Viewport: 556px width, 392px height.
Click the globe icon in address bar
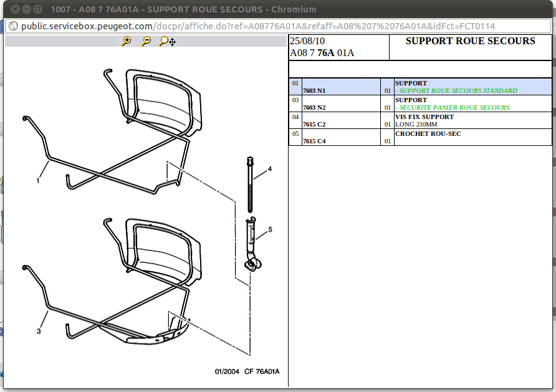click(x=13, y=26)
